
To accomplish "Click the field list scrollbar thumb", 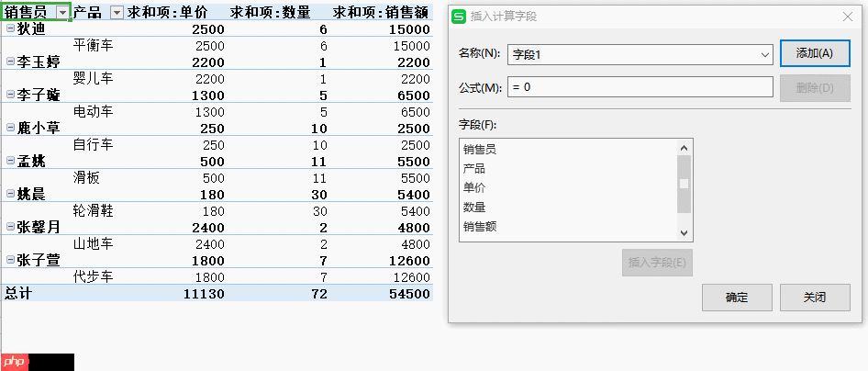I will [684, 184].
